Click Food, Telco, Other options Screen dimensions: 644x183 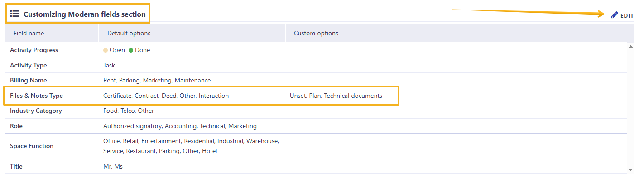(x=129, y=111)
